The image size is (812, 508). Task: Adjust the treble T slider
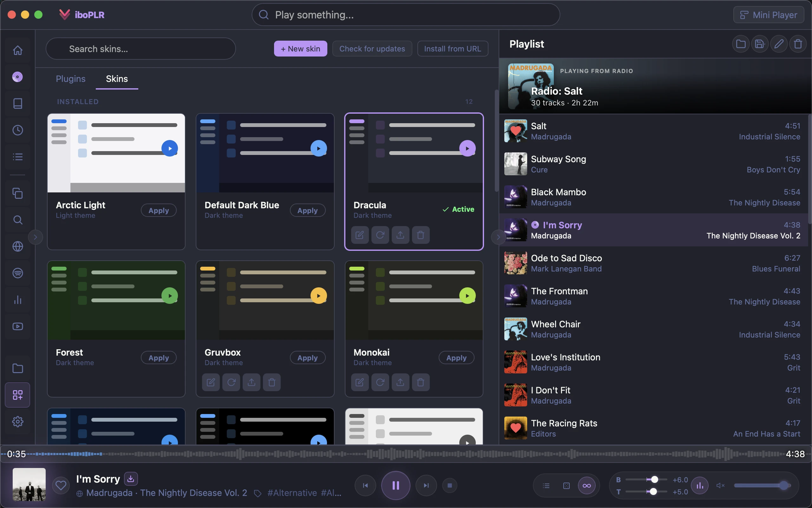[x=646, y=491]
